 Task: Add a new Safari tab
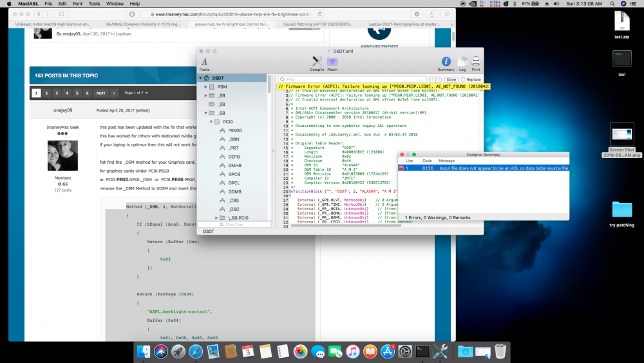tap(452, 25)
